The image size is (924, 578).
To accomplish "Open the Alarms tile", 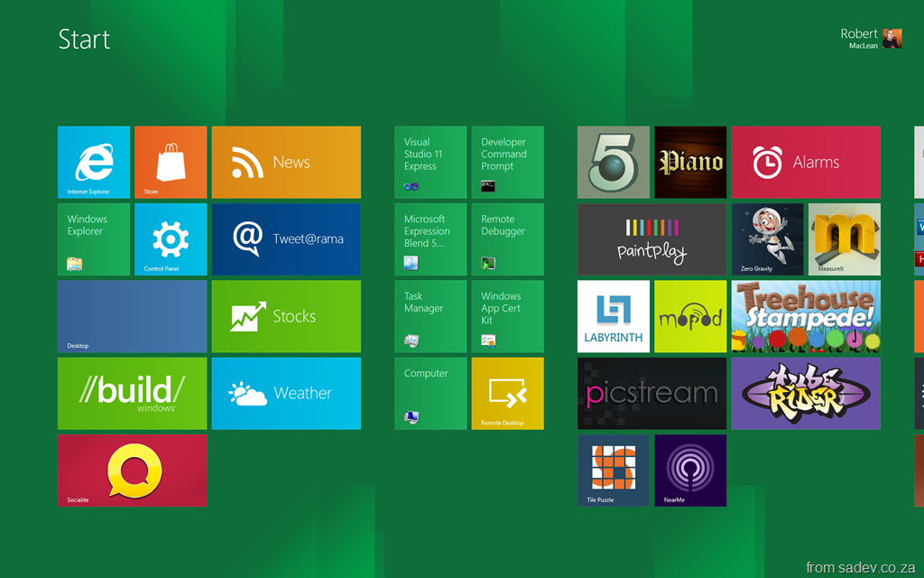I will pos(806,163).
